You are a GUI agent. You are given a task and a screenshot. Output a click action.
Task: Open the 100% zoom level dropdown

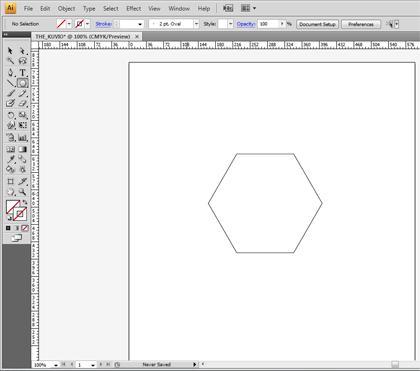(x=56, y=365)
